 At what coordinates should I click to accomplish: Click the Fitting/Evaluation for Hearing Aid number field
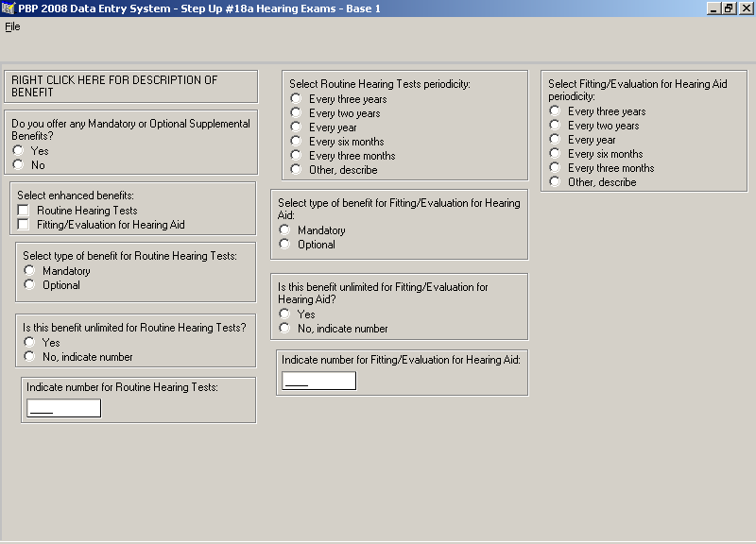[x=318, y=381]
